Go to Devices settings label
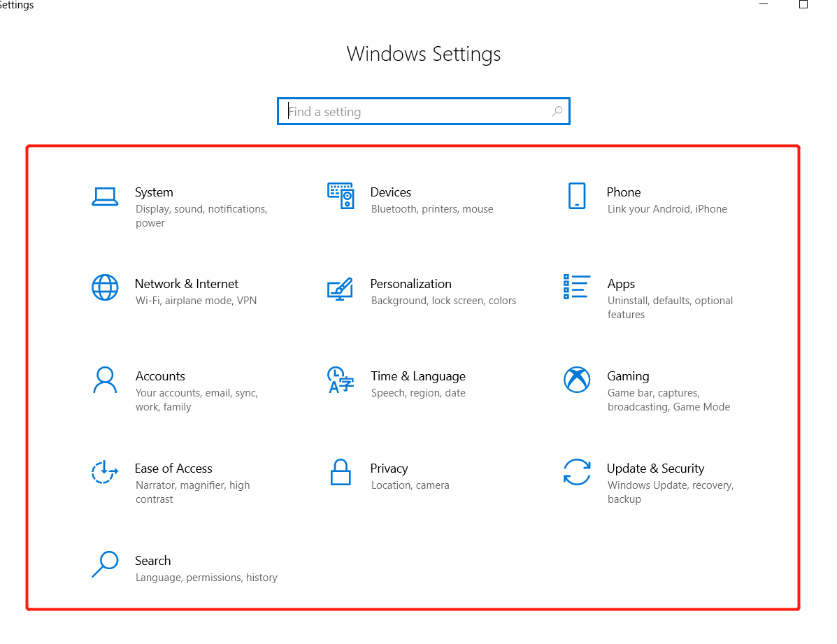This screenshot has width=837, height=644. click(391, 192)
